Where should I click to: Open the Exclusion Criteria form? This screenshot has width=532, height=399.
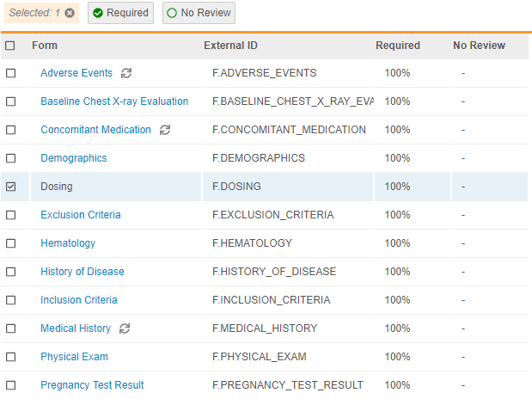pyautogui.click(x=81, y=215)
